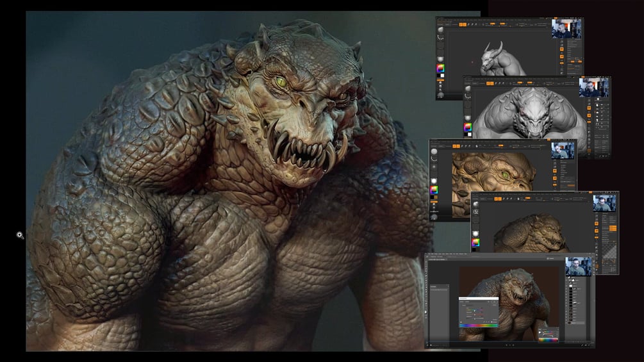This screenshot has height=362, width=644.
Task: Click the magnifier zoom icon beside the render
Action: (x=20, y=235)
